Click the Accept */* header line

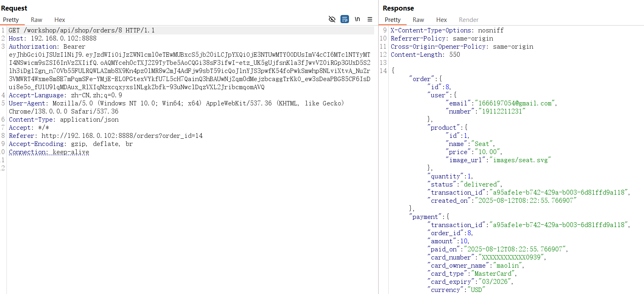(x=29, y=128)
